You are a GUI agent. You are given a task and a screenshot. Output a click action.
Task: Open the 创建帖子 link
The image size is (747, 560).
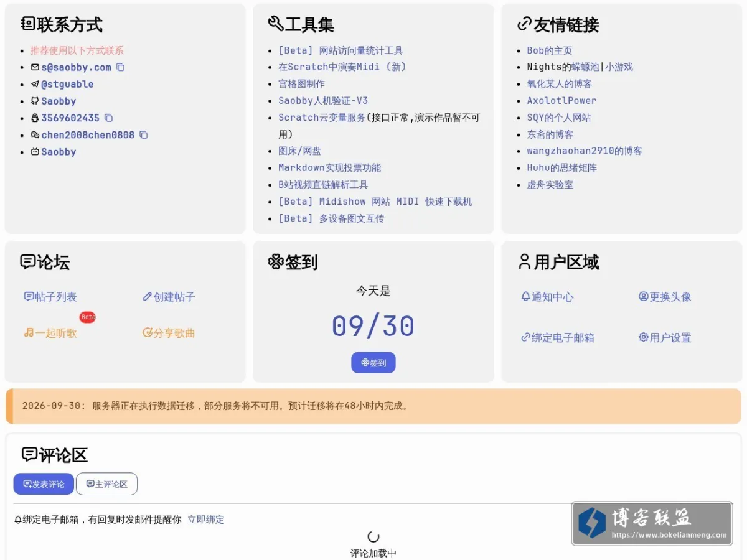pos(169,297)
